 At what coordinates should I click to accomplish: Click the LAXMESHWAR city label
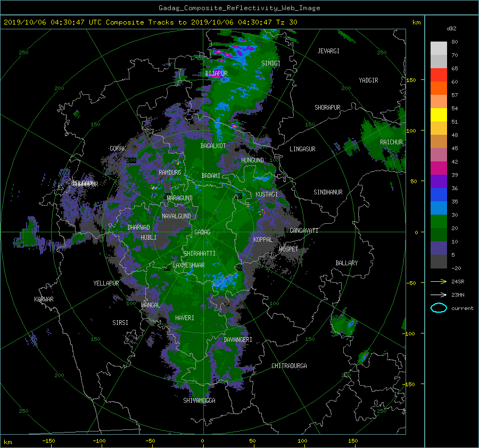coord(188,265)
